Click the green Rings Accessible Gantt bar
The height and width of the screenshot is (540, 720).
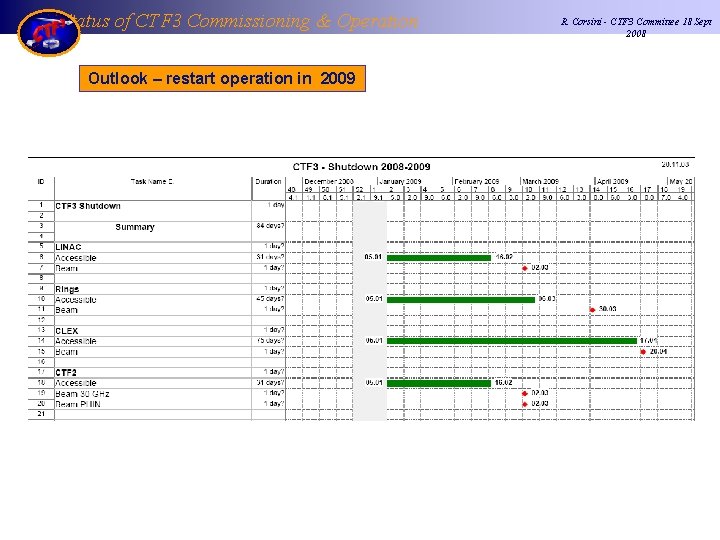461,300
